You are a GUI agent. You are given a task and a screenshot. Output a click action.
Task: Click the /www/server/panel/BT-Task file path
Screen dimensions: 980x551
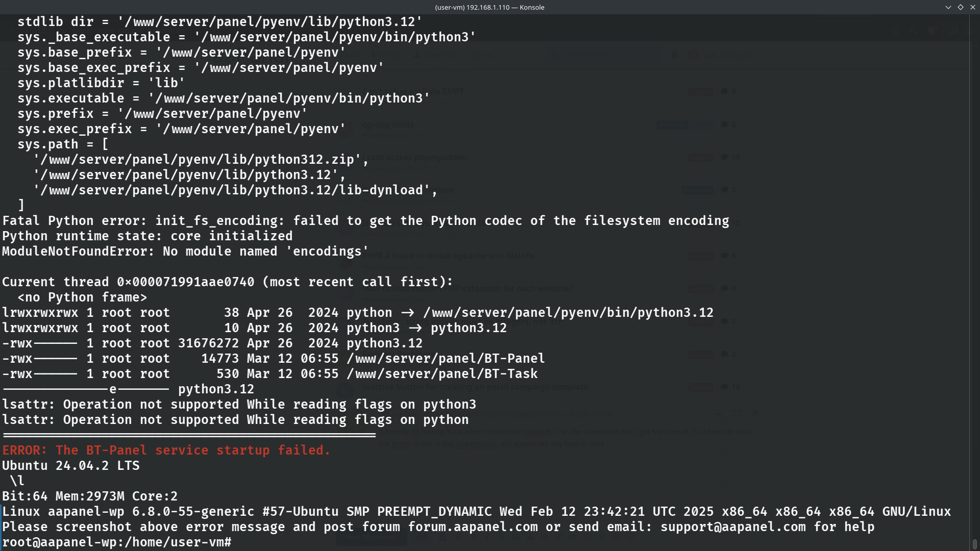tap(442, 374)
